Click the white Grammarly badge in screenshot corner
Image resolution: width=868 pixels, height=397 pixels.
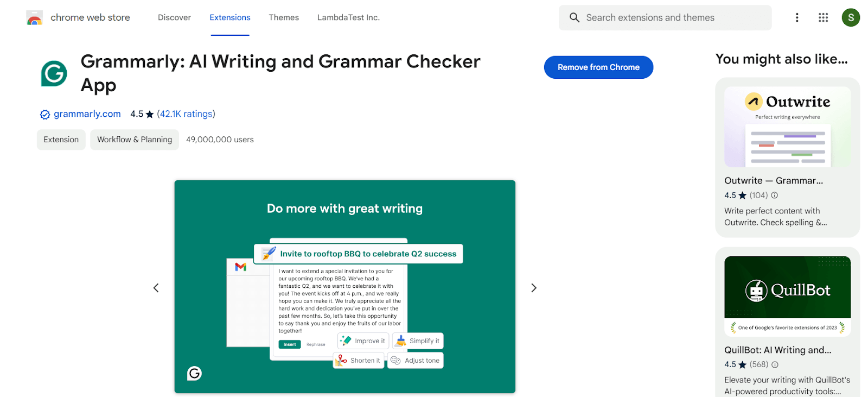pyautogui.click(x=194, y=373)
